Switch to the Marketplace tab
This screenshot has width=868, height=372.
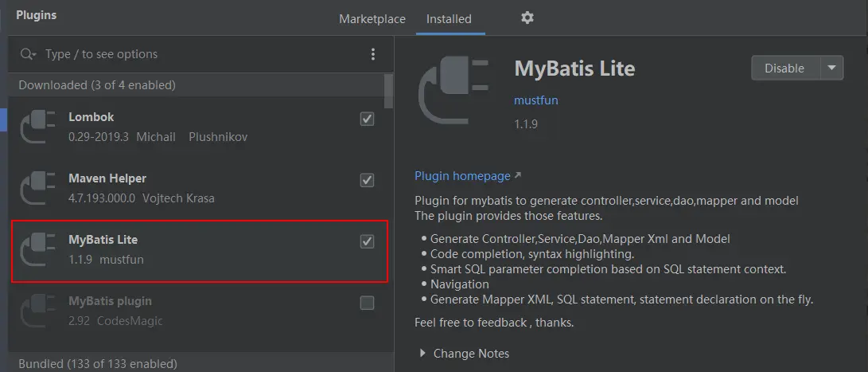[x=372, y=19]
